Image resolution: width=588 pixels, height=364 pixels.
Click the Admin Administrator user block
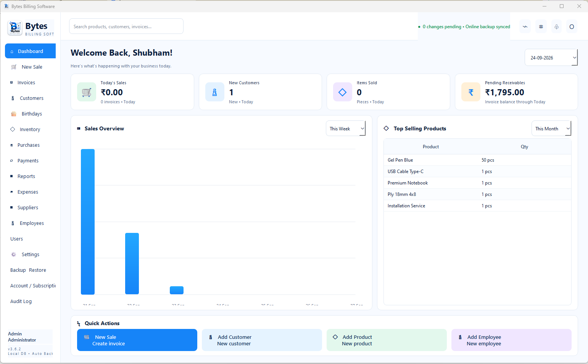[30, 337]
